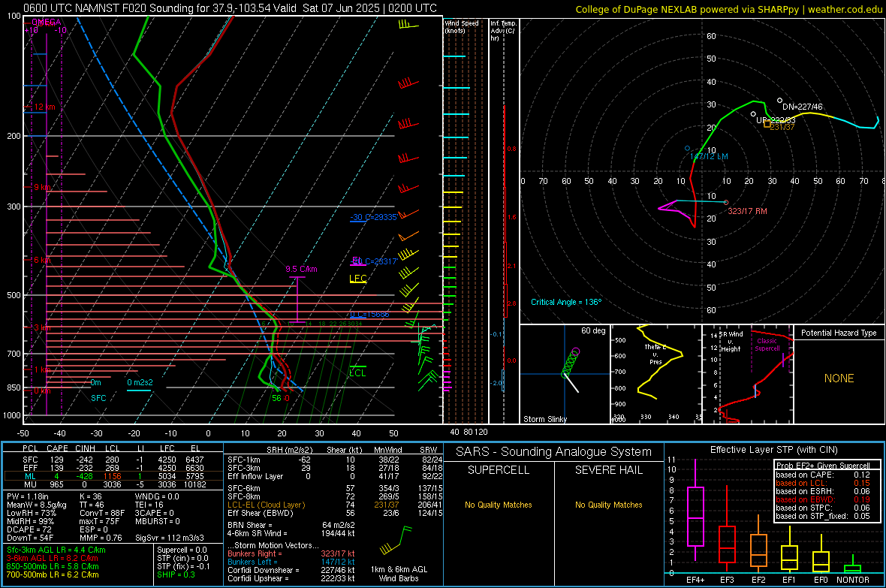Click the blue "Bunkers Left =" storm motion
Image resolution: width=886 pixels, height=588 pixels.
252,562
